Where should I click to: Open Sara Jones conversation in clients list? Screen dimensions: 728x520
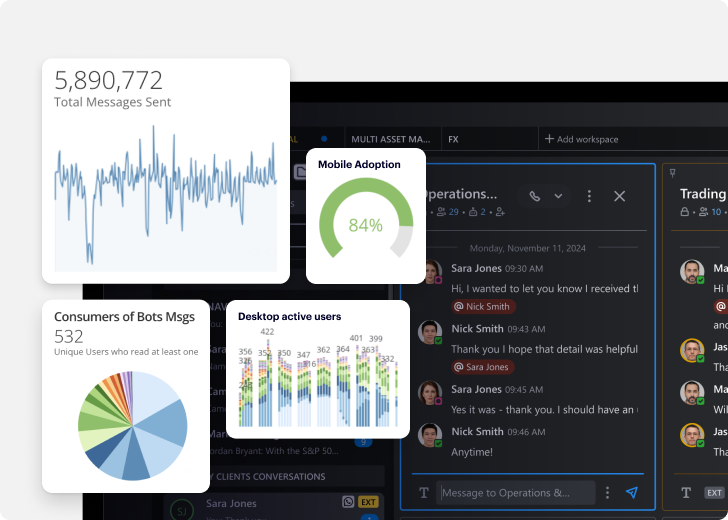[231, 503]
